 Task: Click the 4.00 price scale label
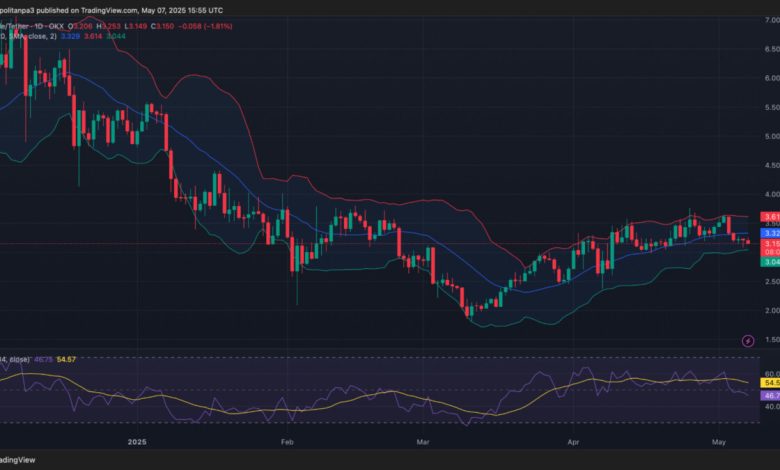coord(772,194)
